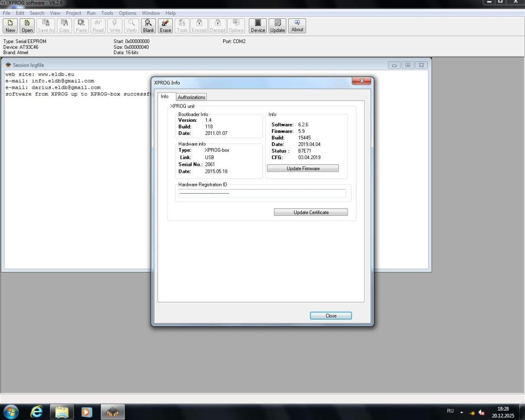Show hidden tray icons arrow
This screenshot has height=420, width=525.
coord(461,412)
